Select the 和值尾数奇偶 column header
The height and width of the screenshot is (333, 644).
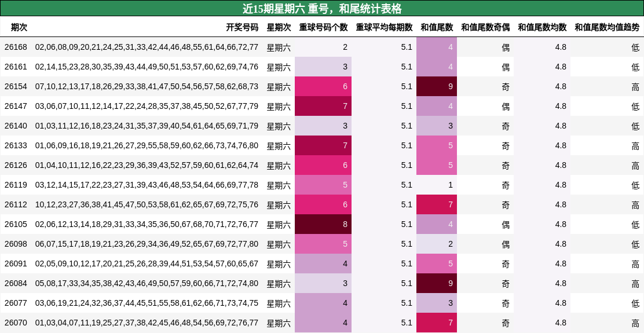[x=485, y=28]
